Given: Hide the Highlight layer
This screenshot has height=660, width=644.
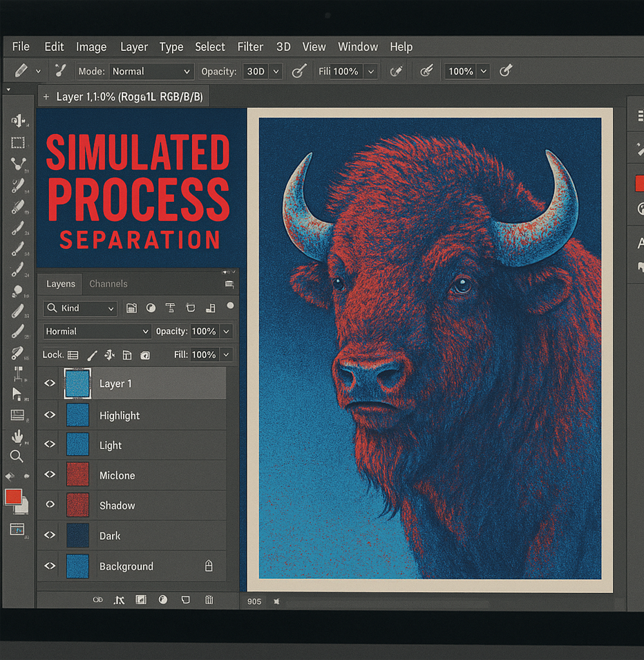Looking at the screenshot, I should pos(49,414).
